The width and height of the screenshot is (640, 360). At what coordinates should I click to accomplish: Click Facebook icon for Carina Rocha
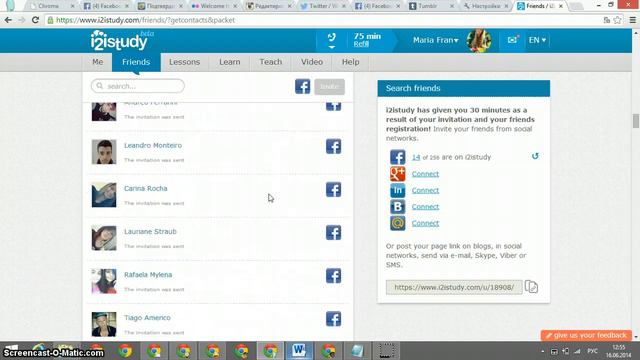[x=333, y=190]
